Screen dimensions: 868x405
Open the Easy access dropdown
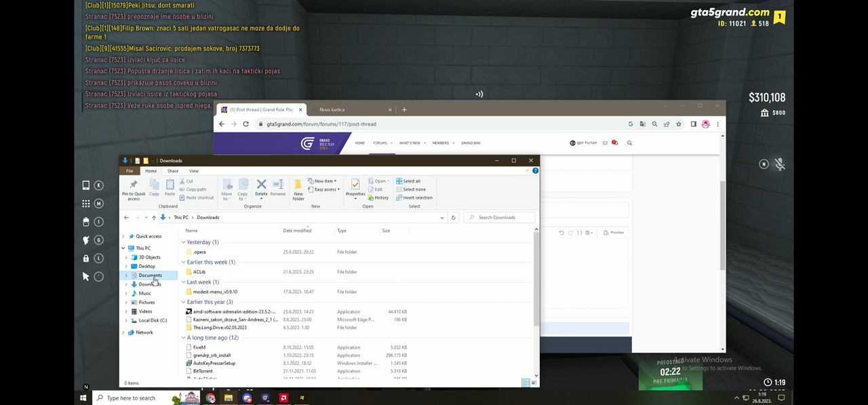[x=324, y=189]
